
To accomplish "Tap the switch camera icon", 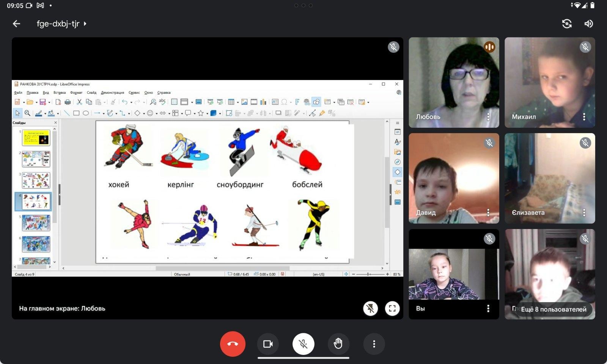I will [x=567, y=24].
